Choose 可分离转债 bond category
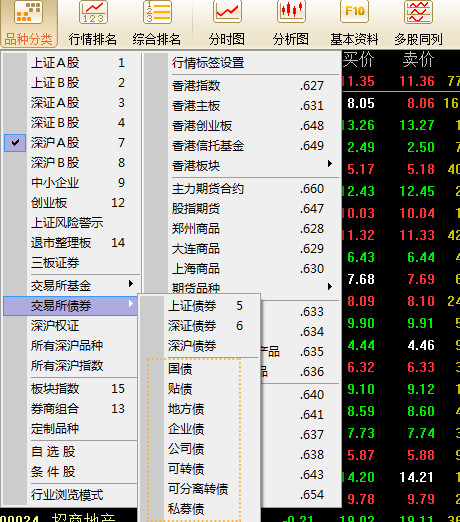The width and height of the screenshot is (460, 522). click(199, 489)
